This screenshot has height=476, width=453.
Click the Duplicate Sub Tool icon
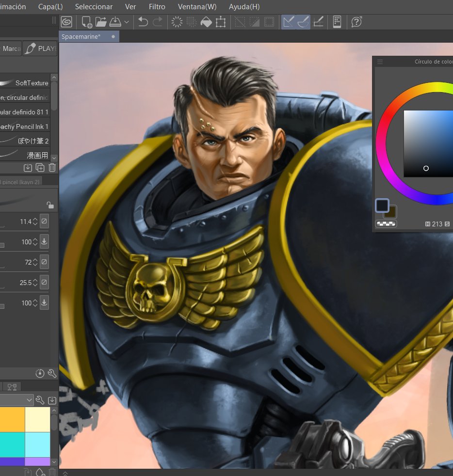(x=40, y=168)
